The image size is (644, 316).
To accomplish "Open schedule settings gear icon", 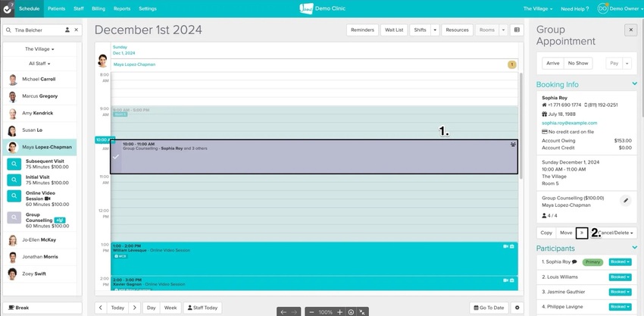I will 517,308.
